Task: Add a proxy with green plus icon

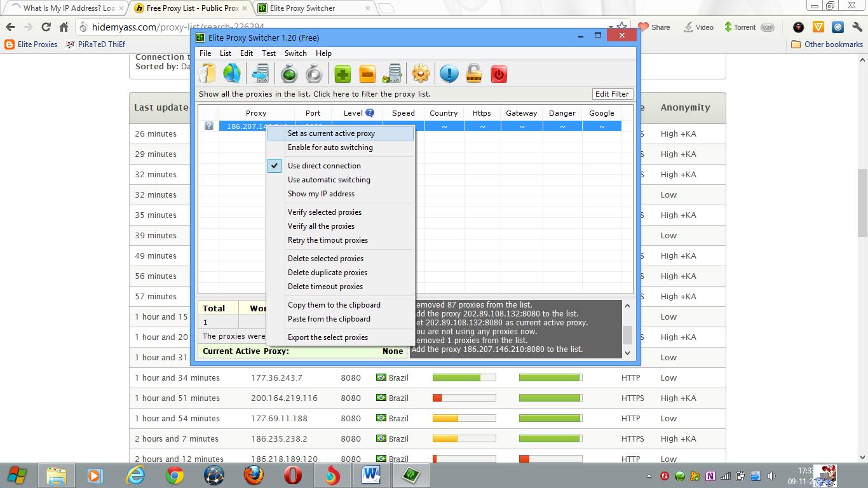Action: [342, 74]
